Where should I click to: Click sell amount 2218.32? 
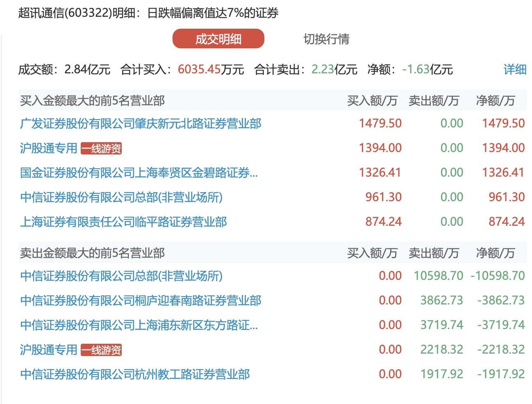(442, 350)
